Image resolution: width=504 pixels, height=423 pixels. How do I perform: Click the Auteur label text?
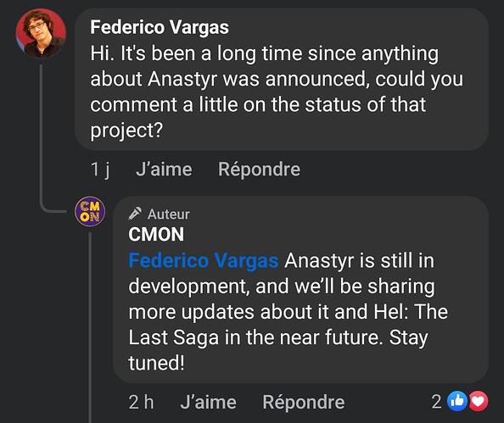pos(169,214)
